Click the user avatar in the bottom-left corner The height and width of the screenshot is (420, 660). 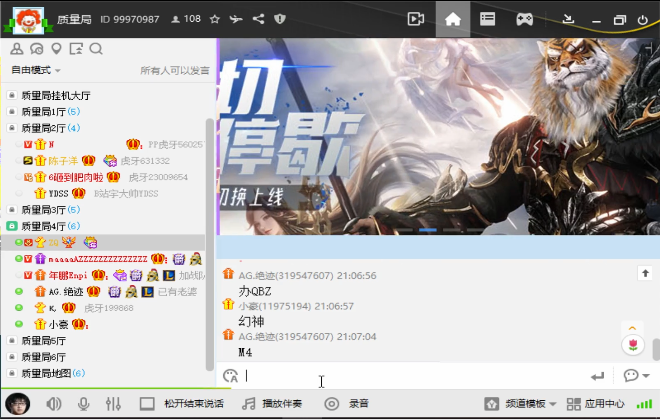(x=18, y=404)
